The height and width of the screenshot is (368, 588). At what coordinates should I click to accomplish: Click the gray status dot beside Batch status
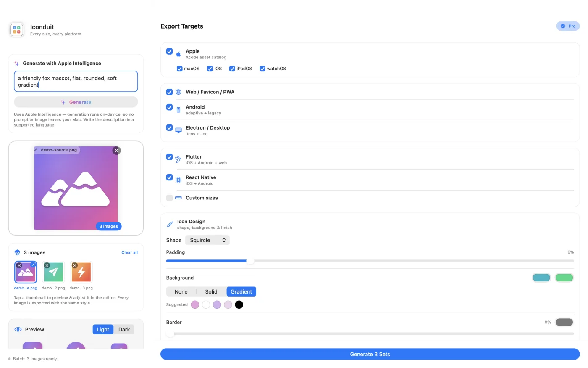click(x=10, y=359)
